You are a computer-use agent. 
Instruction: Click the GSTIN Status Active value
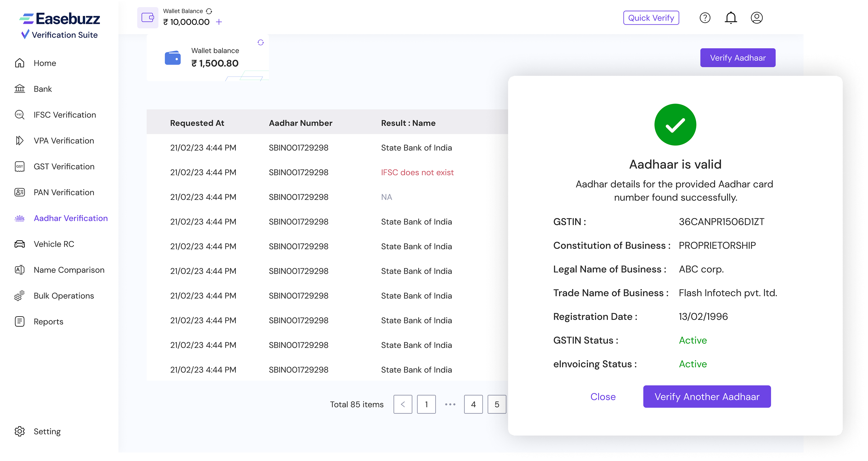692,340
